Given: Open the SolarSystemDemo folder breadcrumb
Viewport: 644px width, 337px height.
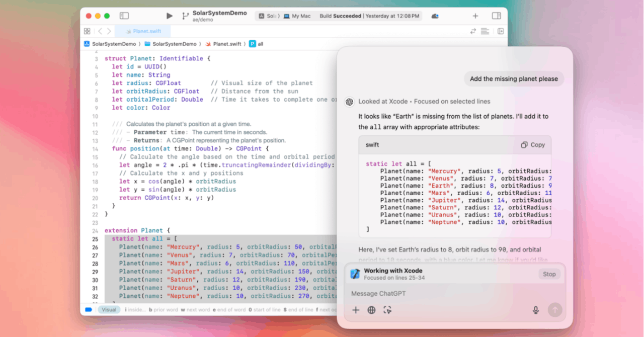Looking at the screenshot, I should click(x=171, y=44).
